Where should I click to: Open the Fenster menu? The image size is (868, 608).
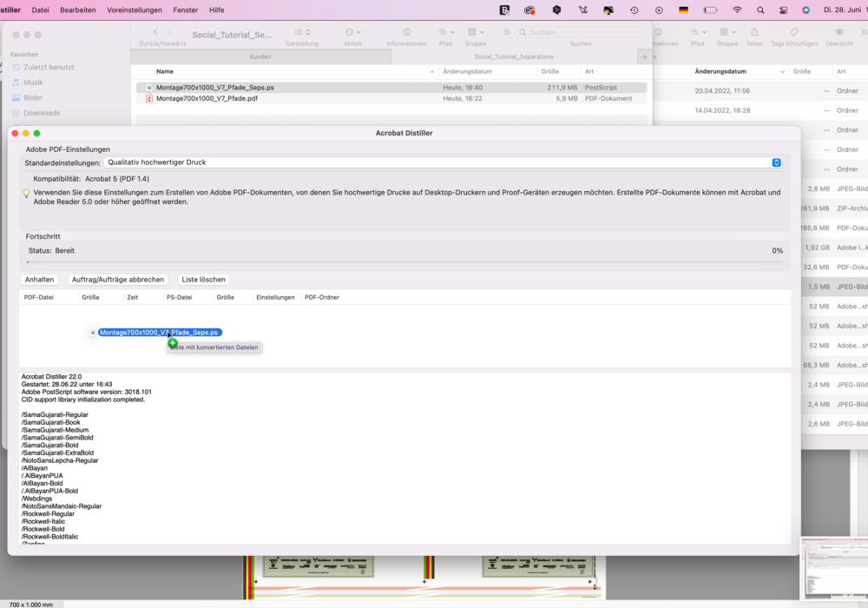(186, 10)
